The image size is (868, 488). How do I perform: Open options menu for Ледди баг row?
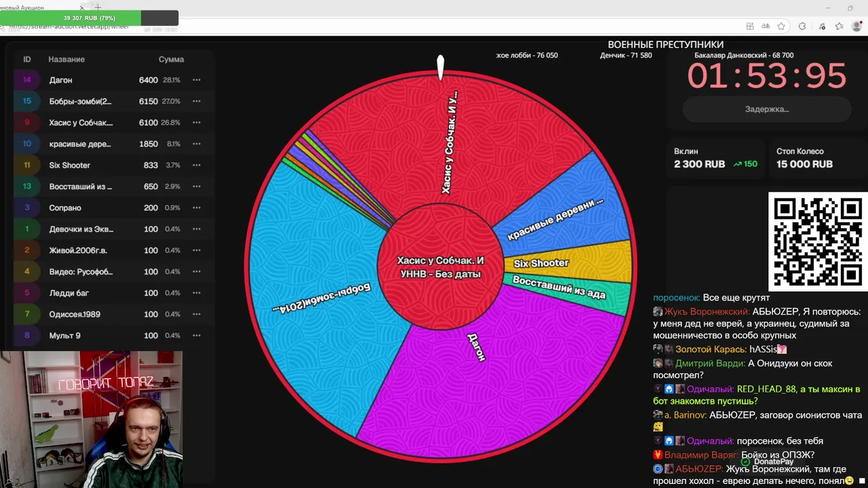196,293
